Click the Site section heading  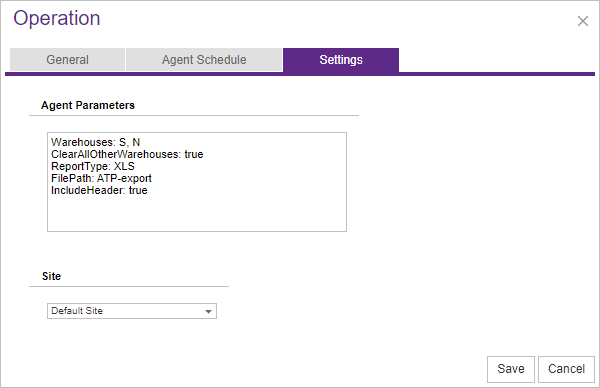(51, 276)
